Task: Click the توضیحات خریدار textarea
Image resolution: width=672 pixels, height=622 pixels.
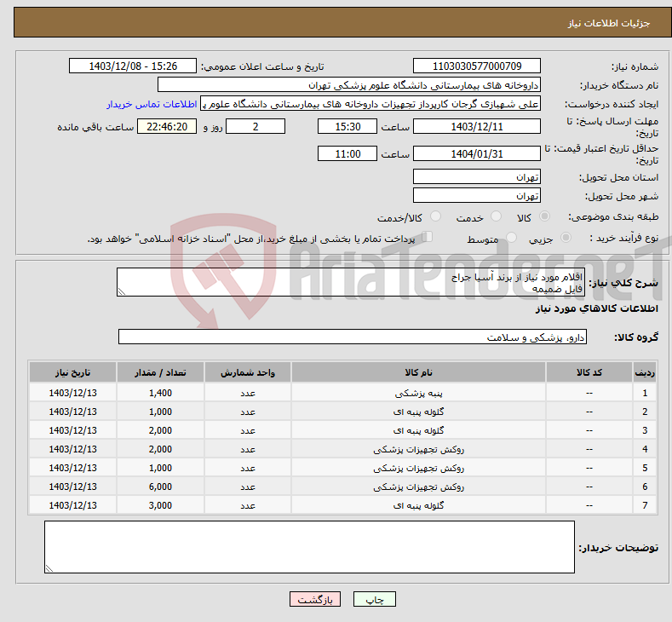Action: pos(309,547)
